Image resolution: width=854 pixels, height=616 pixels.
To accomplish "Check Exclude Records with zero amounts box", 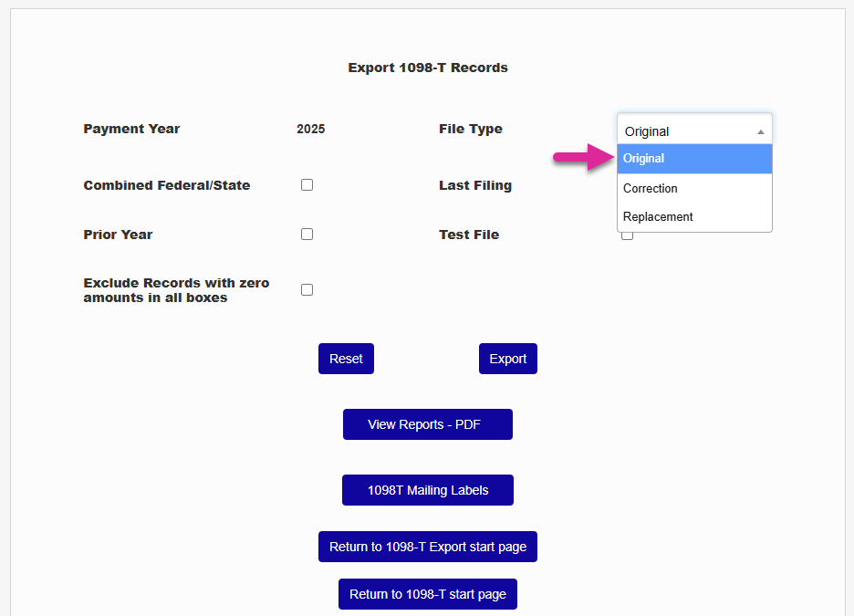I will tap(307, 289).
